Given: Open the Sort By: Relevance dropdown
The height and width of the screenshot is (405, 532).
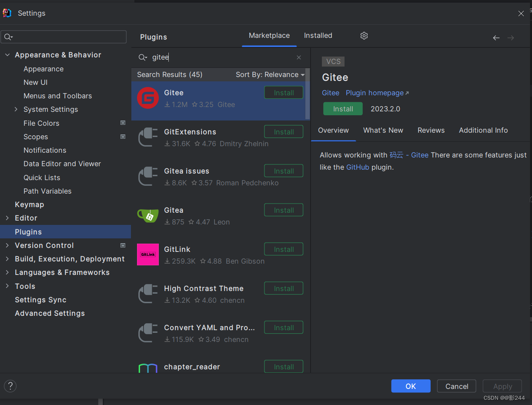Looking at the screenshot, I should pos(270,75).
